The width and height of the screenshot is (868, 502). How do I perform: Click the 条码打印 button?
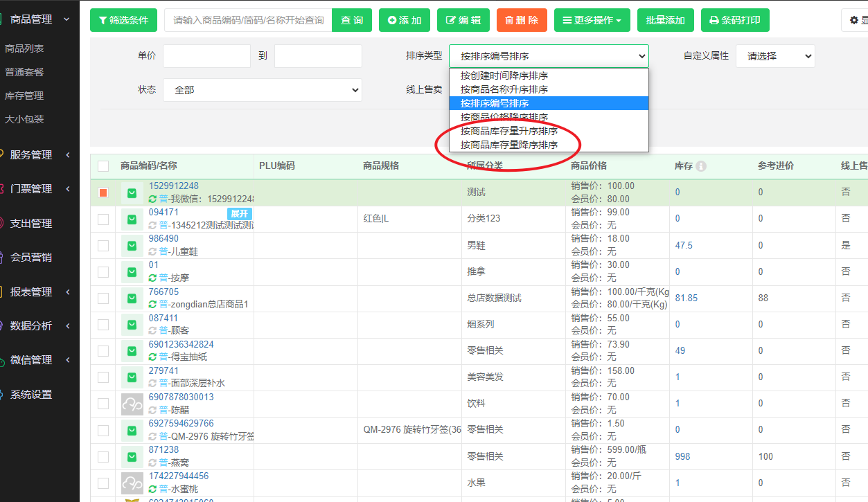(x=735, y=20)
